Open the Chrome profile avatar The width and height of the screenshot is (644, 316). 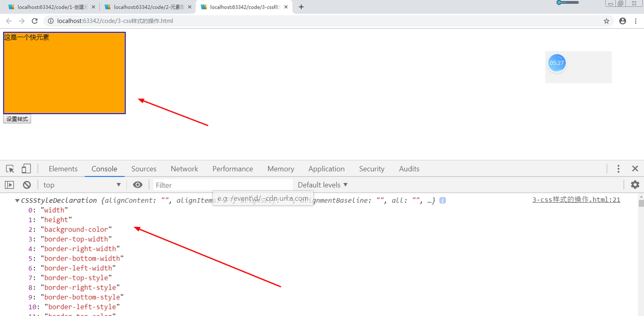pyautogui.click(x=622, y=21)
